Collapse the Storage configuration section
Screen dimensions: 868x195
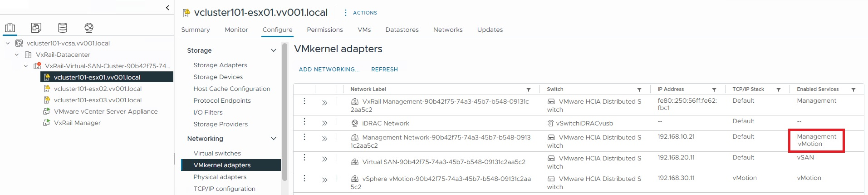pos(274,50)
